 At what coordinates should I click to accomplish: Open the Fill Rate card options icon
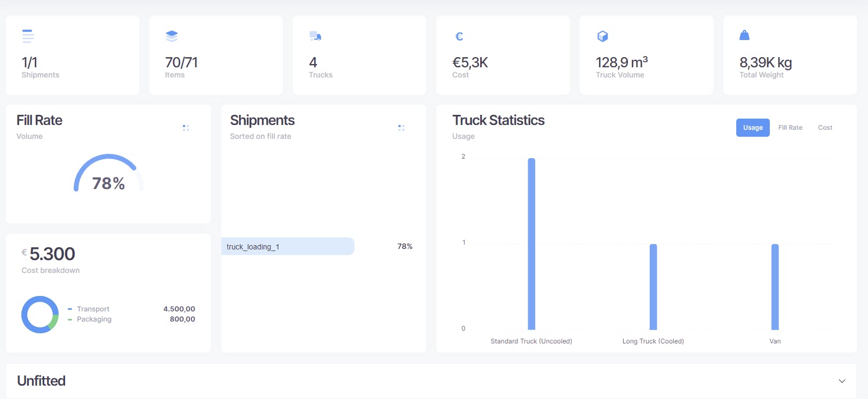[186, 128]
